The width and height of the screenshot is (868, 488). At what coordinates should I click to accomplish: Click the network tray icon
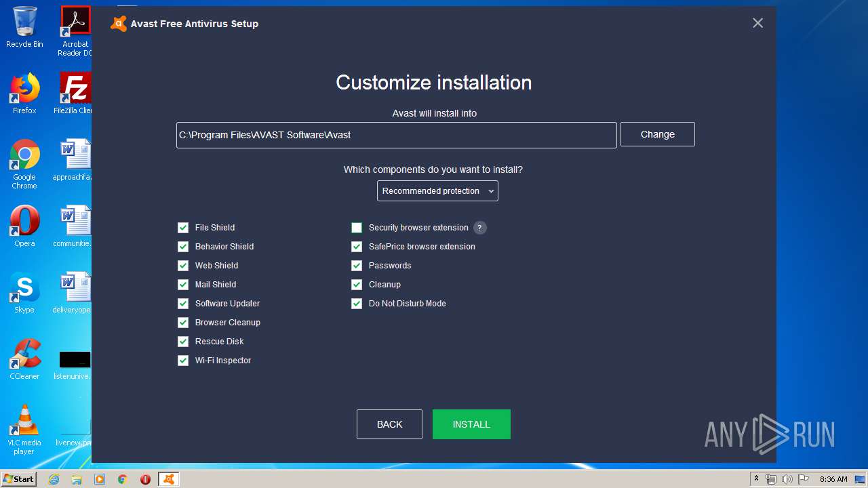771,479
